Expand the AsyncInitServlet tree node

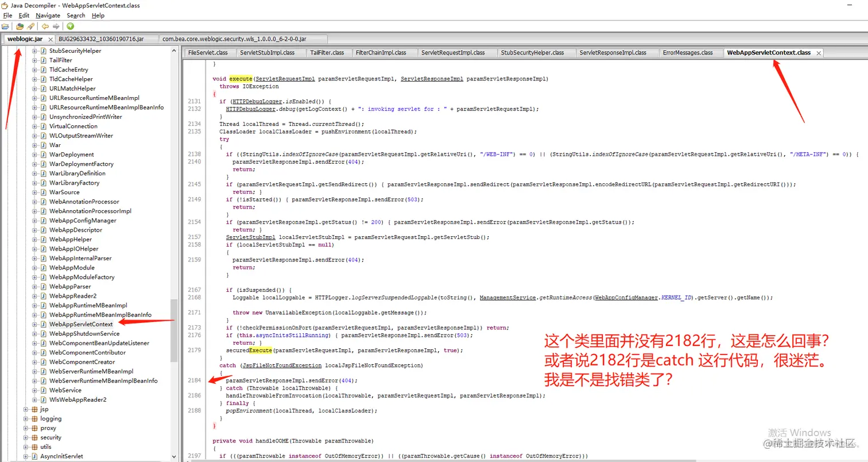[25, 456]
